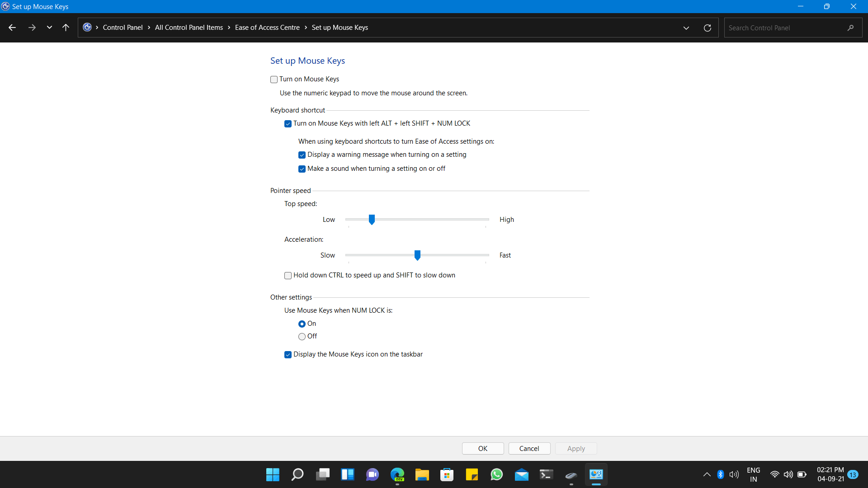Viewport: 868px width, 488px height.
Task: Click the Up to parent folder arrow
Action: pos(66,28)
